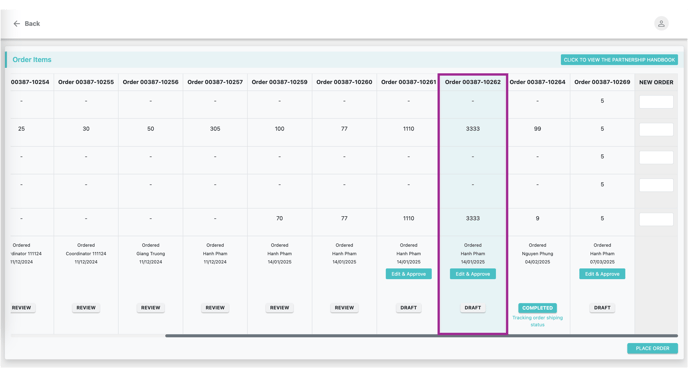
Task: Click DRAFT status for Order 00387-10269
Action: (x=602, y=308)
